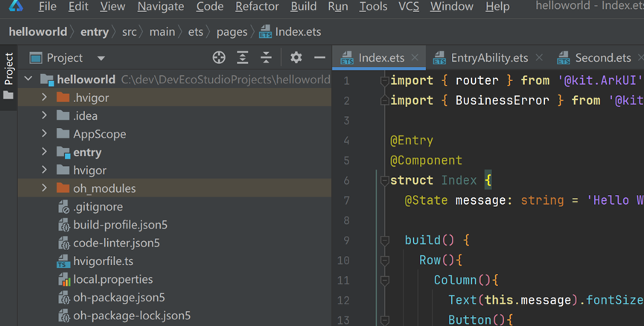Viewport: 644px width, 326px height.
Task: Expand the AppScope folder
Action: (x=45, y=133)
